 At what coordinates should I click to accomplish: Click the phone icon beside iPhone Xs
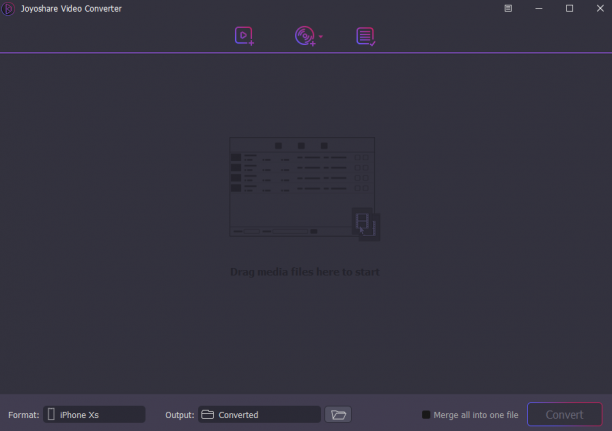tap(51, 414)
